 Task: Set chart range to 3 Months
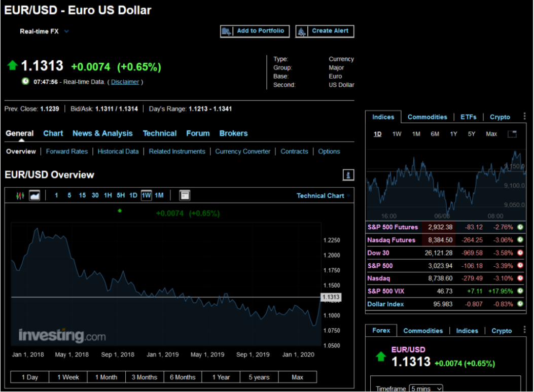tap(145, 377)
